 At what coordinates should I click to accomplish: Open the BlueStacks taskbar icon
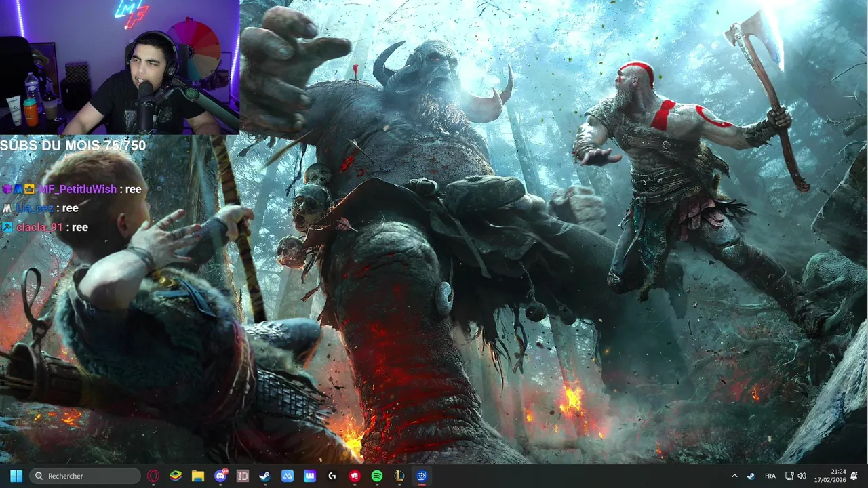[x=176, y=476]
